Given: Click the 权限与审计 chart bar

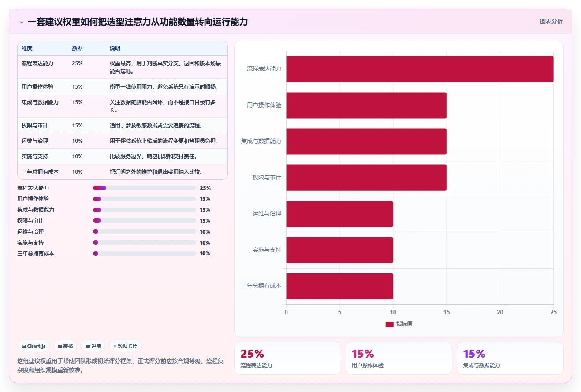Looking at the screenshot, I should click(366, 178).
